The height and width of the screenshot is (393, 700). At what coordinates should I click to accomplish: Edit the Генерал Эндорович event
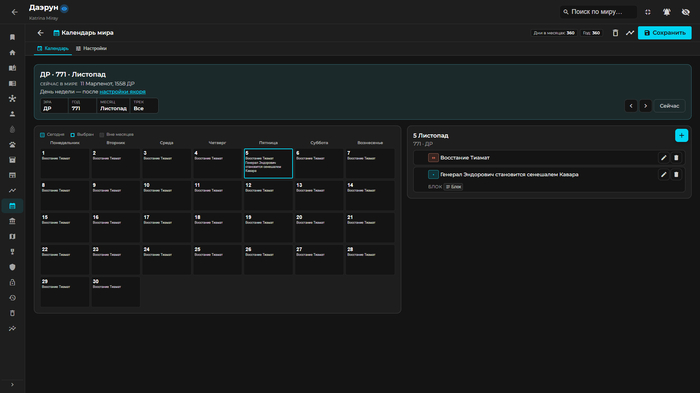pos(663,175)
